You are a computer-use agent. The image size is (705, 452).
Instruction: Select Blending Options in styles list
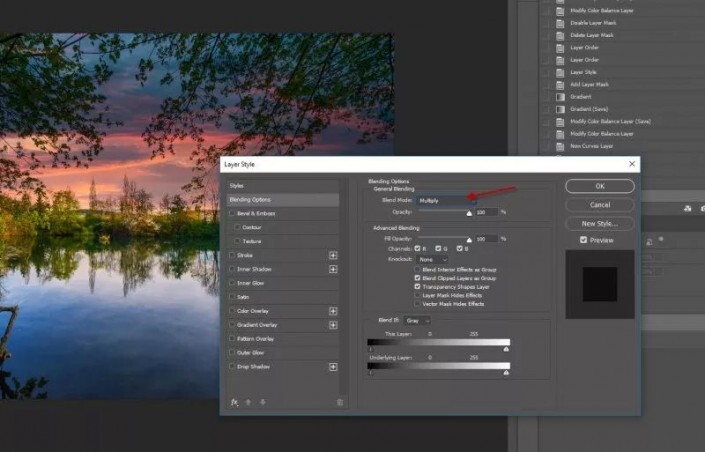(x=283, y=200)
